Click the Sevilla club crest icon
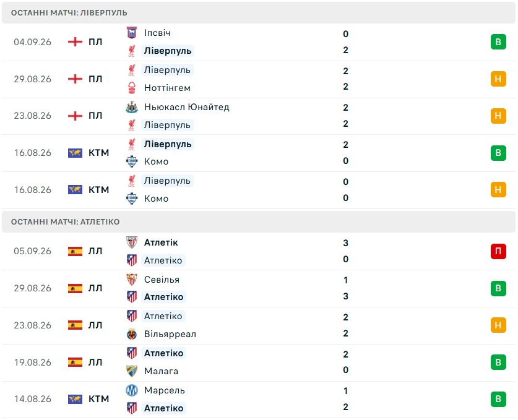518x420 pixels. [132, 280]
